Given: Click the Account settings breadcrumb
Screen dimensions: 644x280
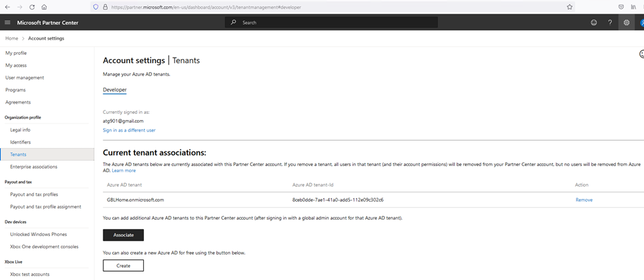Looking at the screenshot, I should pyautogui.click(x=46, y=38).
